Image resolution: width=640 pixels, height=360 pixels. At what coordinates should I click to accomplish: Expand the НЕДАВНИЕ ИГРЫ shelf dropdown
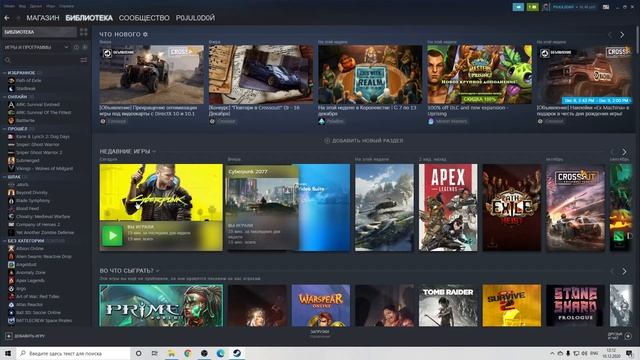point(154,151)
